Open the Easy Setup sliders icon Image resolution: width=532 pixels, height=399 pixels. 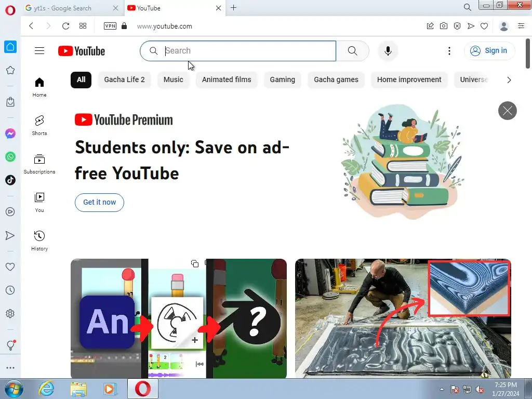tap(521, 26)
